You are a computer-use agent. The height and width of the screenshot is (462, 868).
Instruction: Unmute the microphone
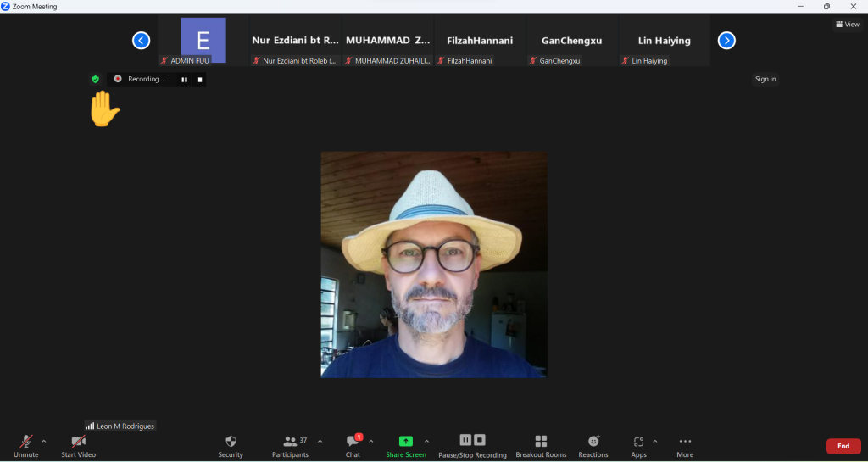[26, 442]
